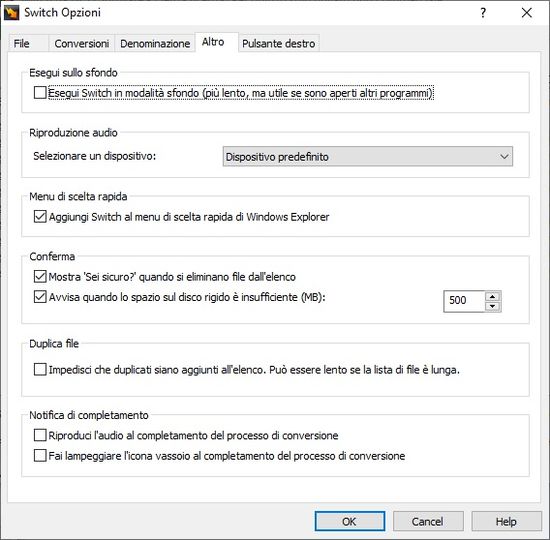Check Riproduci l'audio al completamento
Screen dimensions: 550x540
(40, 435)
